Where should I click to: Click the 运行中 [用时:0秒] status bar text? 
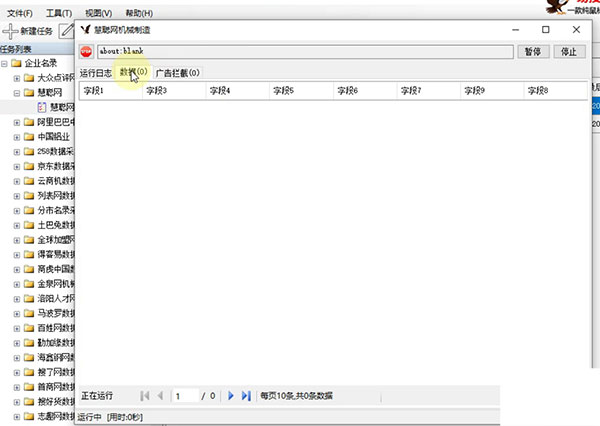110,417
